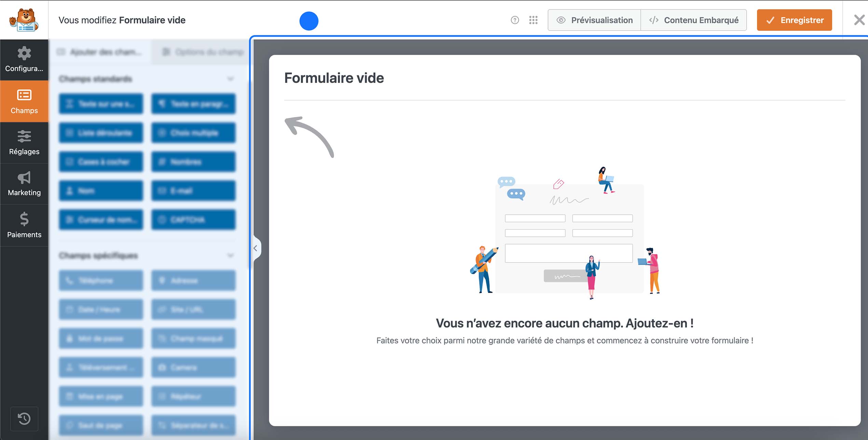
Task: Open the Réglages panel
Action: coord(24,143)
